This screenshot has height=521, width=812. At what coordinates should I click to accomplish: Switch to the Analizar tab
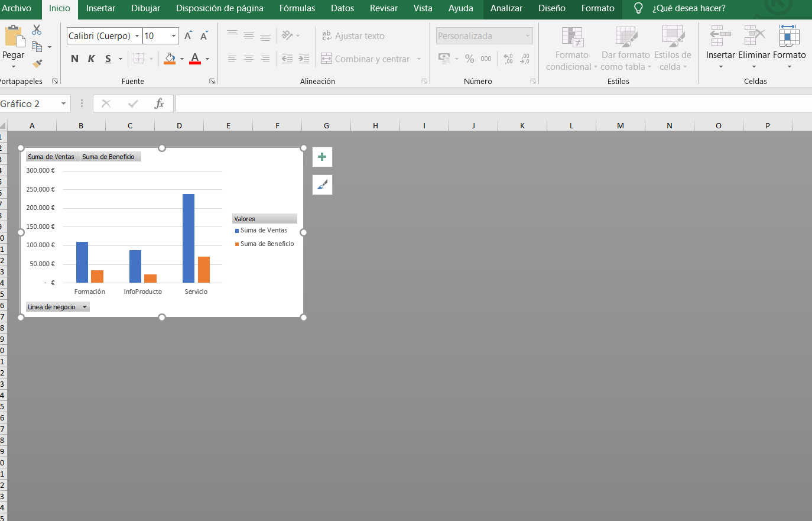click(506, 8)
